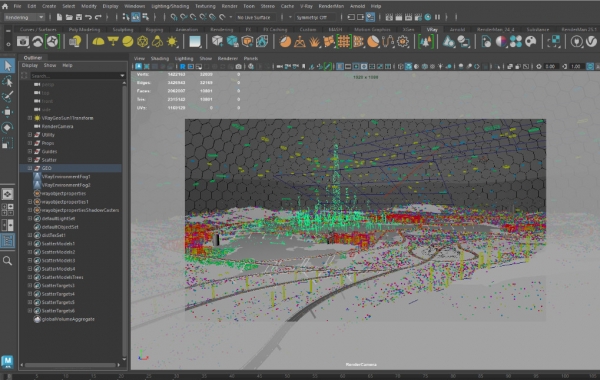Click the Chaos Scatter trees shelf icon
This screenshot has width=600, height=380.
tap(426, 42)
